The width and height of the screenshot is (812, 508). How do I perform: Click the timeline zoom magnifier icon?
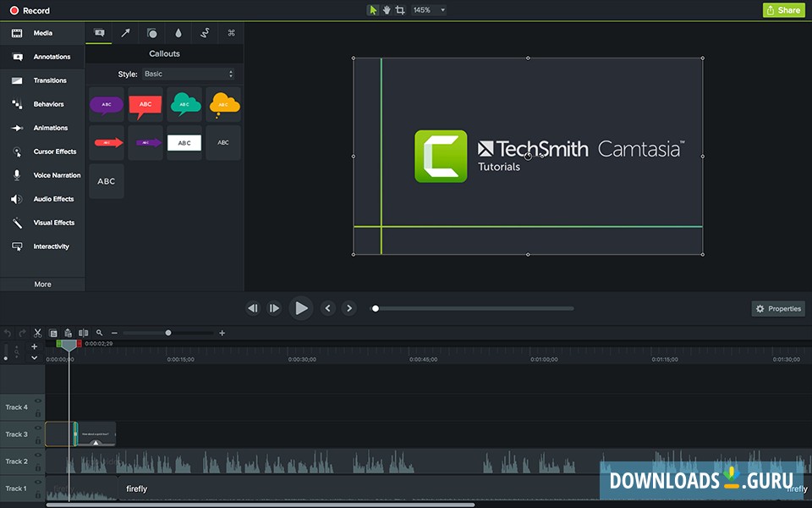tap(99, 333)
